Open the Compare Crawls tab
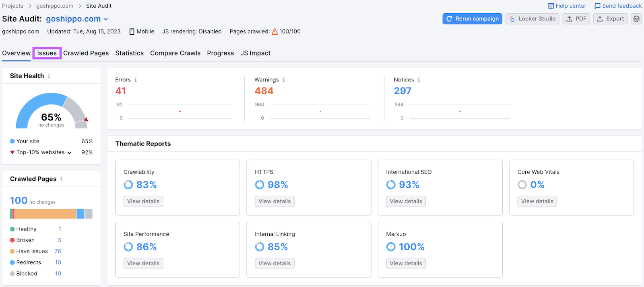644x287 pixels. click(x=175, y=53)
